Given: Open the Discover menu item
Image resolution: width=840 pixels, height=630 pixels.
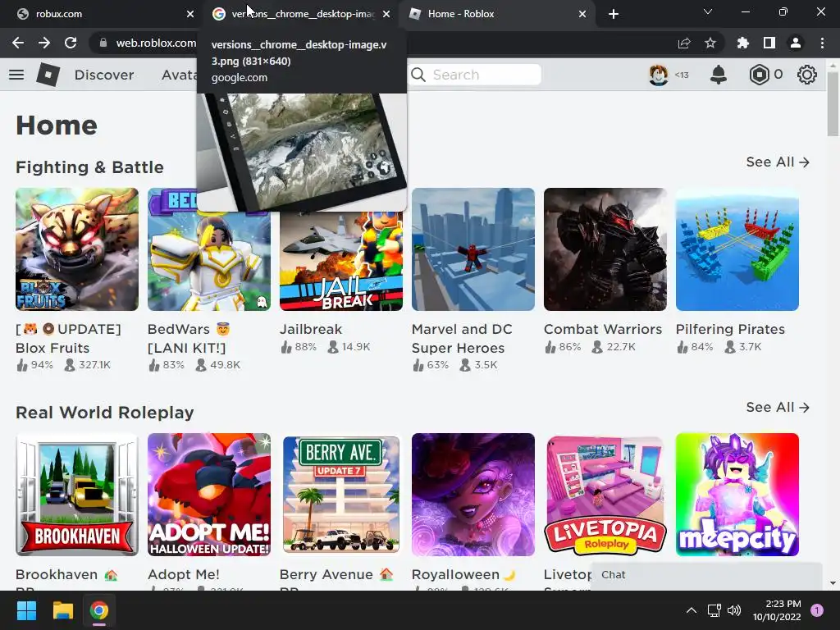Looking at the screenshot, I should pos(104,75).
